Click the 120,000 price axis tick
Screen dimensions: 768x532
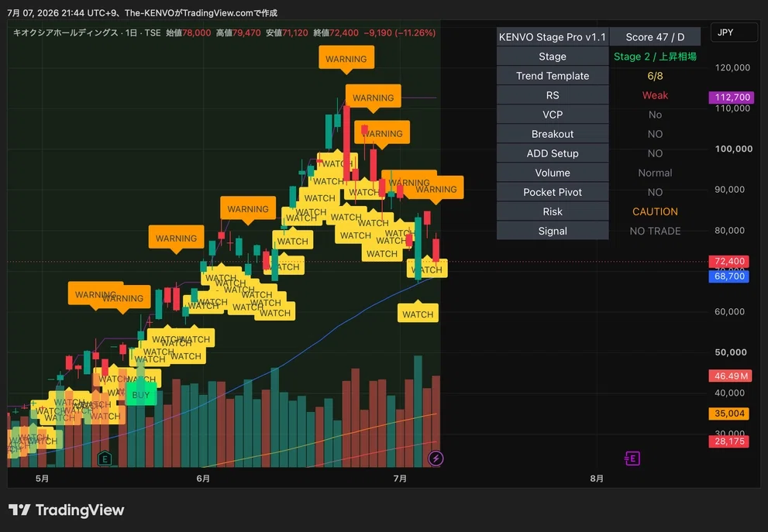pyautogui.click(x=732, y=67)
